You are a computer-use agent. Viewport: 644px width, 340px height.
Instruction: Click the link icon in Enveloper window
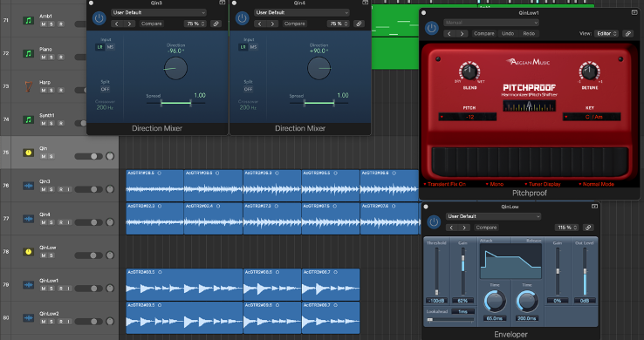(588, 228)
